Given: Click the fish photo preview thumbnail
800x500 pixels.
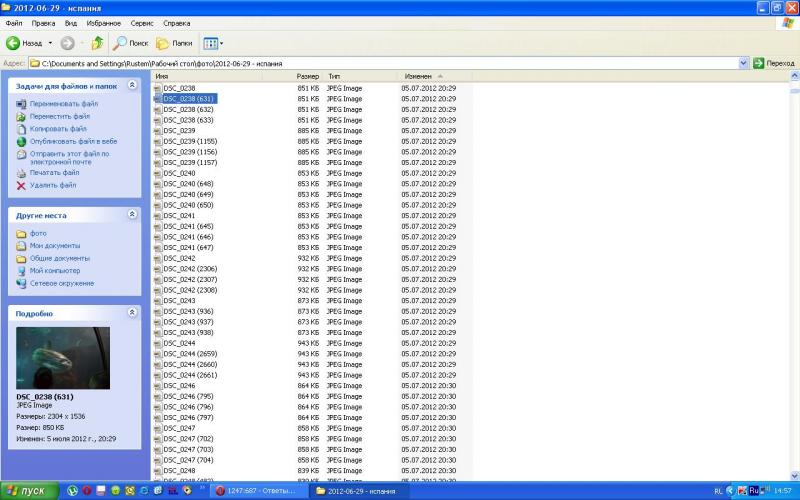Looking at the screenshot, I should tap(63, 358).
